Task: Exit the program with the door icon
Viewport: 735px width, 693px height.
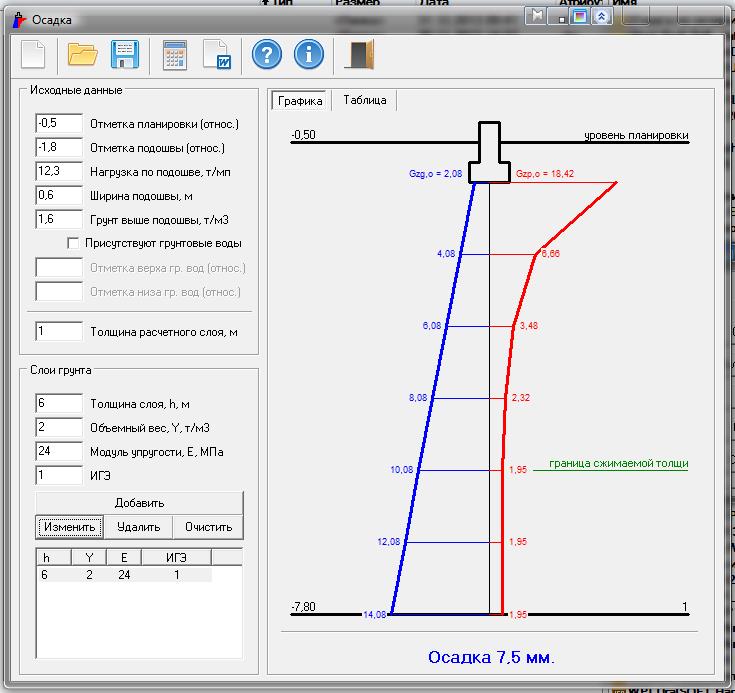Action: (360, 55)
